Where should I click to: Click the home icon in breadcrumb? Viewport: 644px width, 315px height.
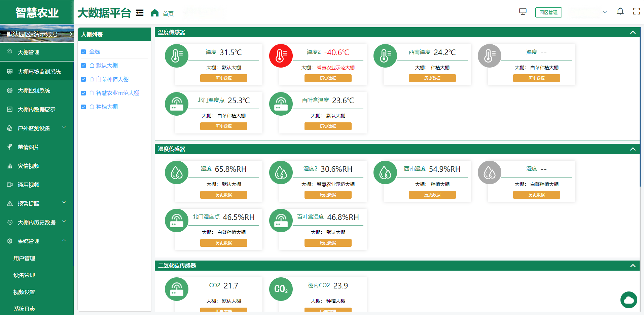[x=154, y=13]
